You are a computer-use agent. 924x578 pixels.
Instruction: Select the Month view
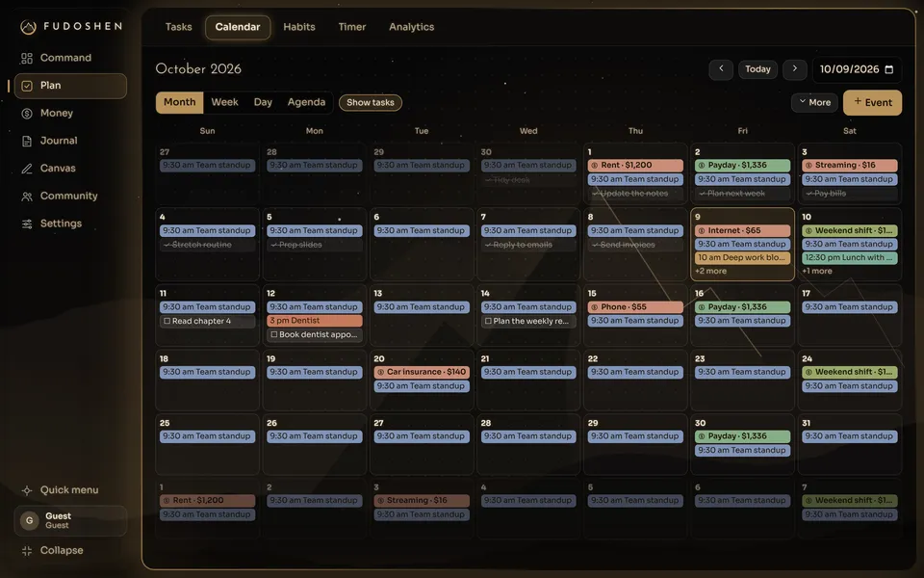[180, 102]
